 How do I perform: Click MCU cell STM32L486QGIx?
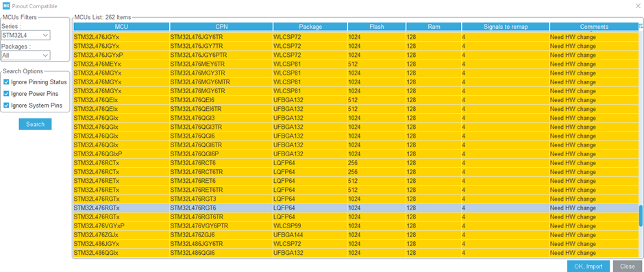coord(121,253)
